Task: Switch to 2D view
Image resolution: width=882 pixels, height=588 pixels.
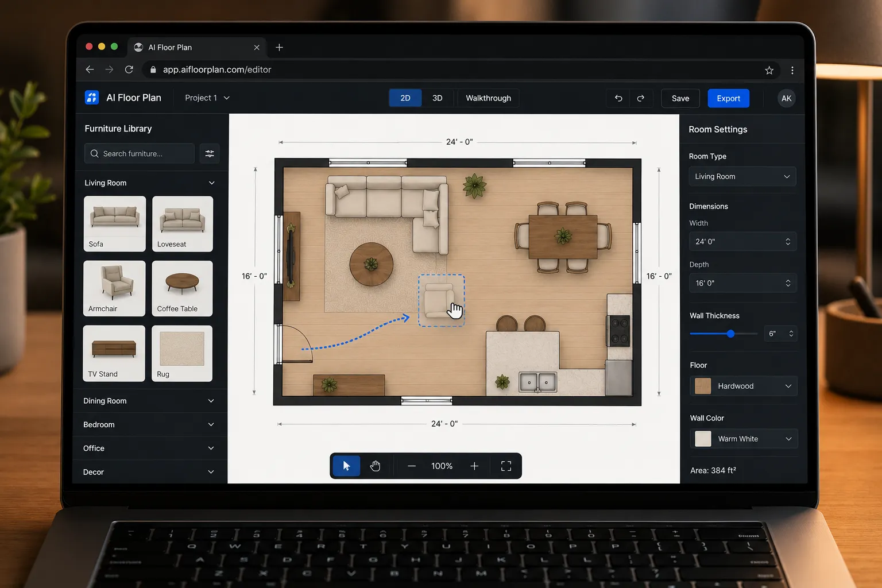Action: click(x=405, y=98)
